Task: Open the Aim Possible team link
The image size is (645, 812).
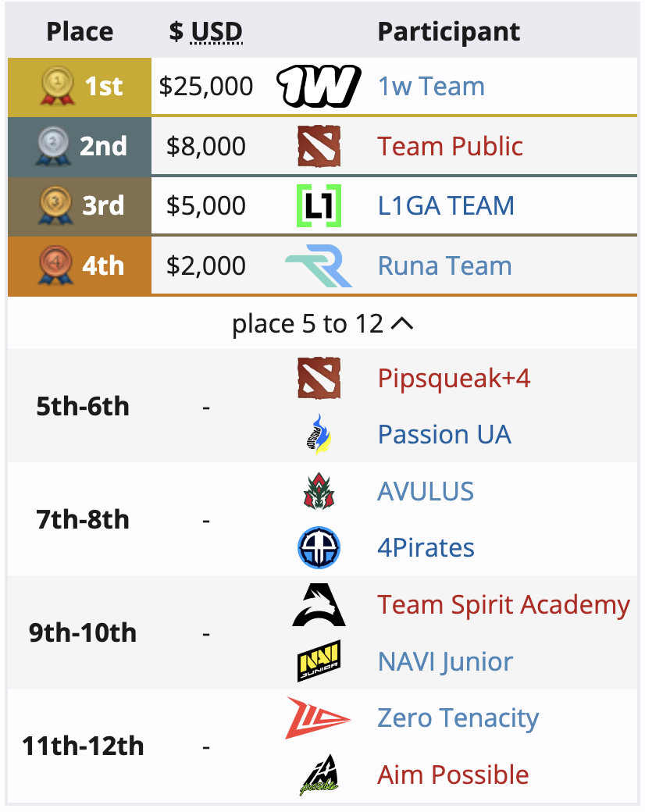Action: pyautogui.click(x=453, y=775)
